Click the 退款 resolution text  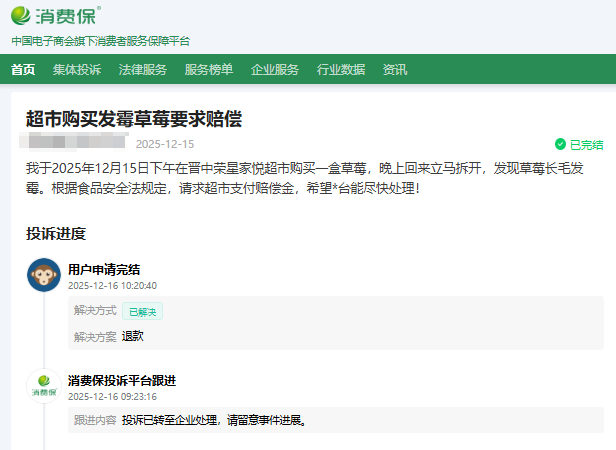133,336
